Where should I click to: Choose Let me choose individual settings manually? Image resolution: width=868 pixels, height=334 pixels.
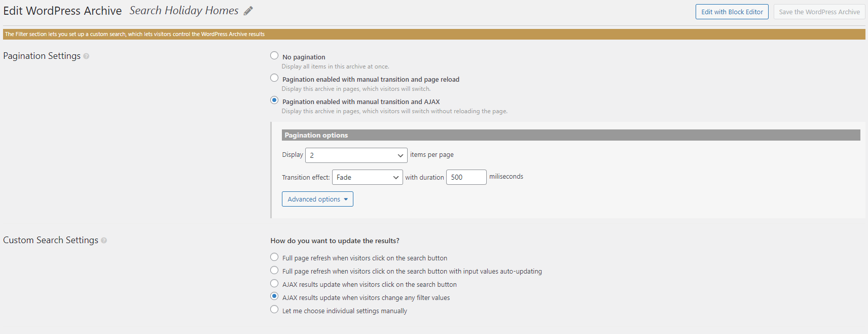pyautogui.click(x=274, y=309)
